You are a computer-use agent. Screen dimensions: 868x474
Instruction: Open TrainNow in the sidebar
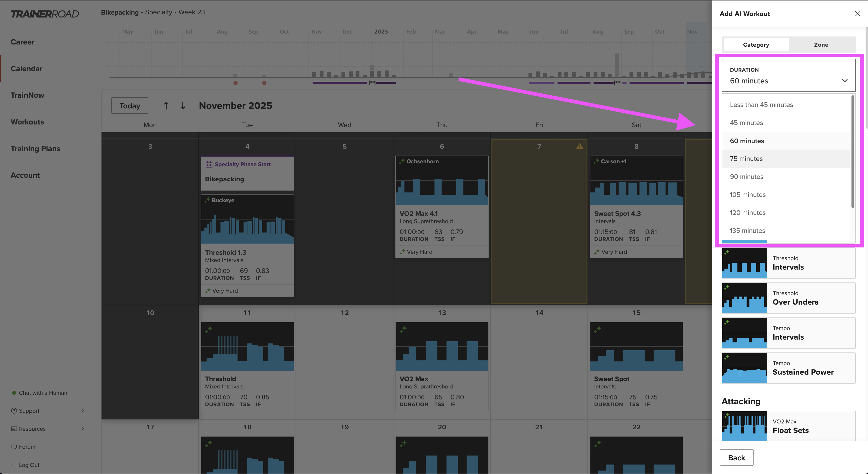(27, 95)
